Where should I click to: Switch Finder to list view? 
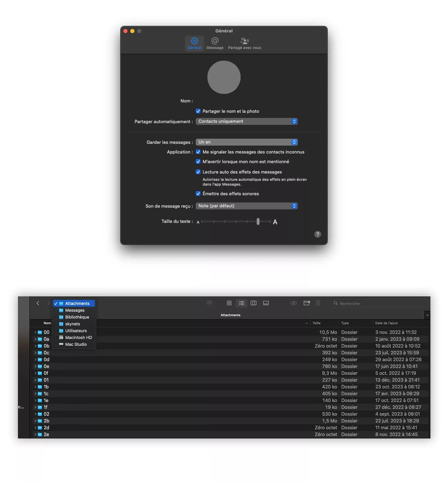point(241,303)
